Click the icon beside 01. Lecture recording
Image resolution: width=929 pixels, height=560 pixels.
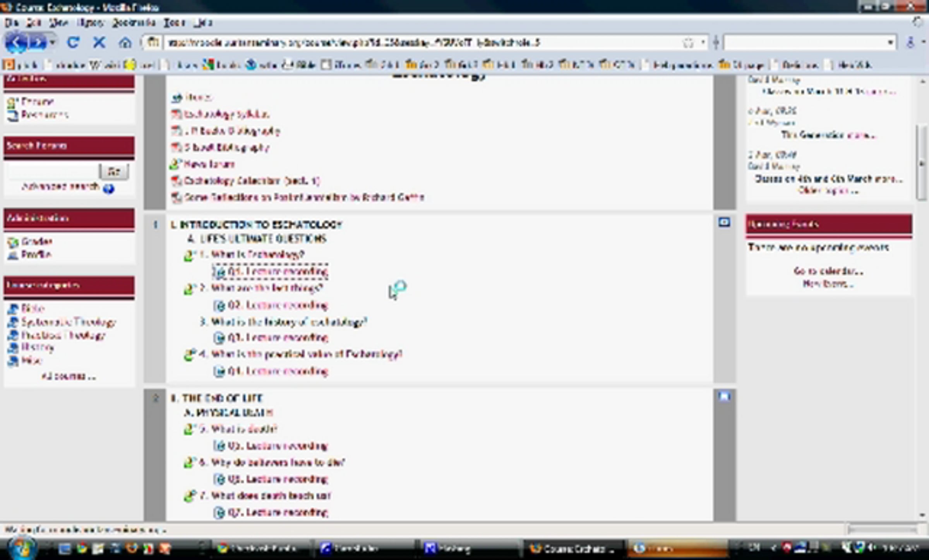[219, 272]
